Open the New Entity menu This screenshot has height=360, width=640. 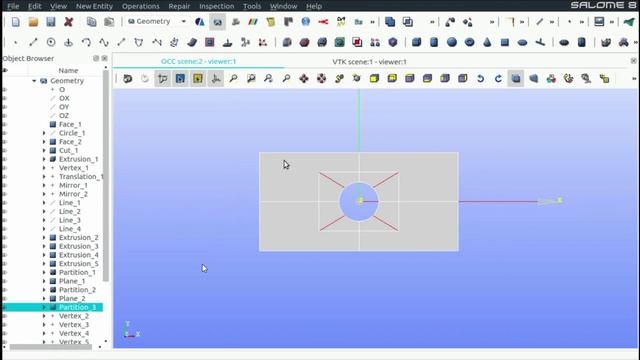(x=94, y=6)
